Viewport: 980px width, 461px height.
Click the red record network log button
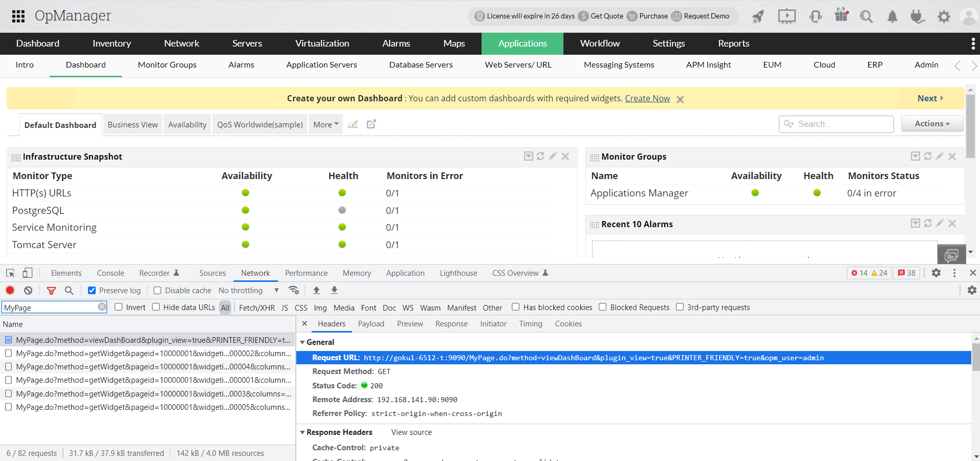tap(10, 290)
